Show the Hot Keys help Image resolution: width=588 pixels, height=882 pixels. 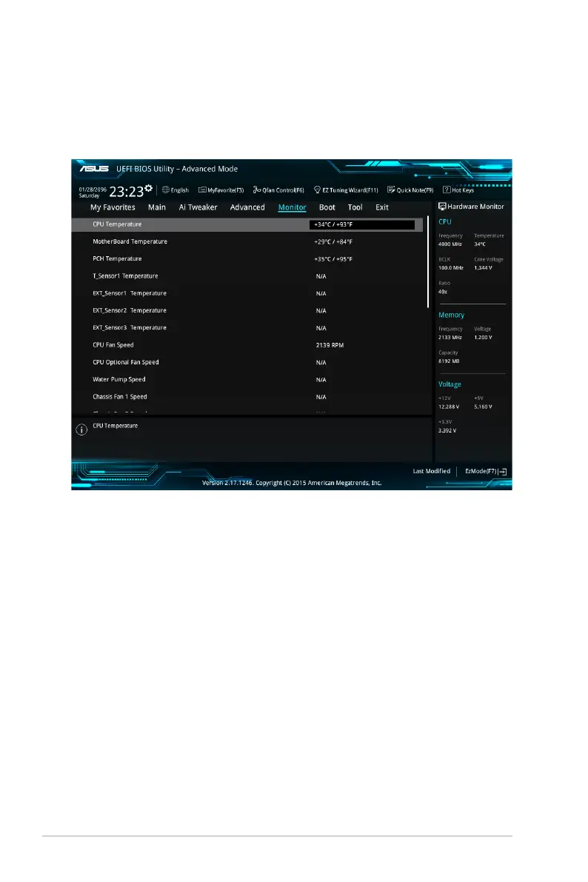click(458, 190)
